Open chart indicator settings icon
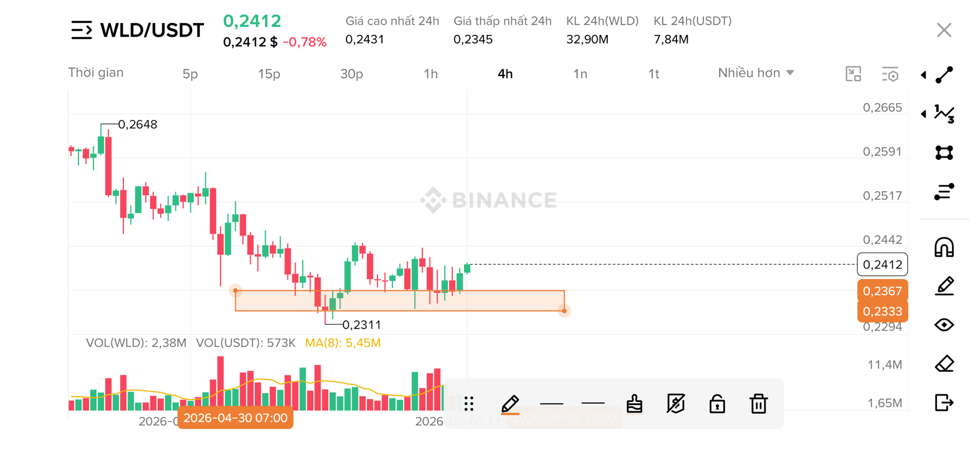980x452 pixels. (890, 74)
